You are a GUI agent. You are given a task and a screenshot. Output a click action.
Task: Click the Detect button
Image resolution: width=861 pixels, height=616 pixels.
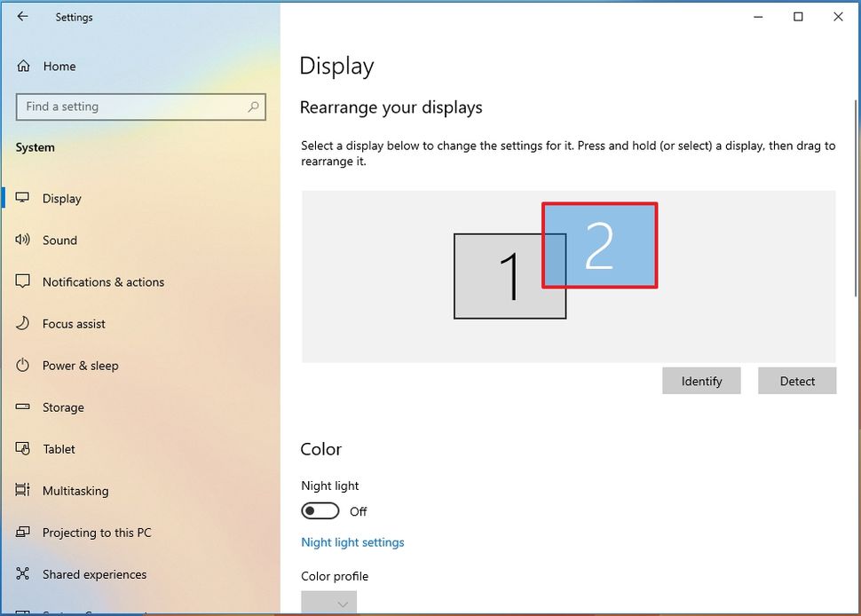pyautogui.click(x=796, y=380)
